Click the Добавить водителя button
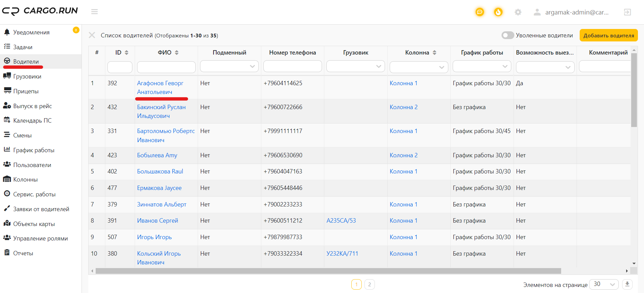The image size is (644, 293). tap(609, 35)
